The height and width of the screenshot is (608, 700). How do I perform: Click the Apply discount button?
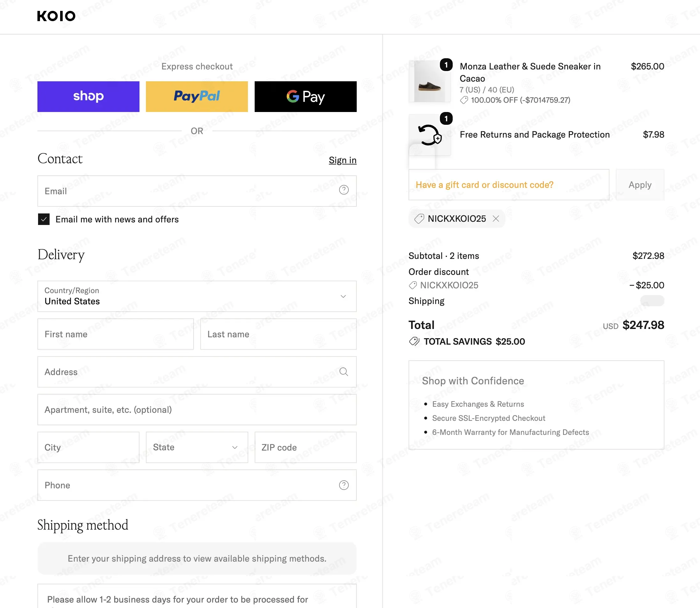640,185
